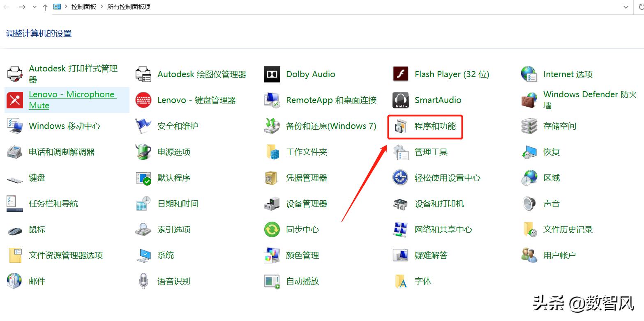Open the 索引选项 link
The image size is (644, 321).
[174, 229]
